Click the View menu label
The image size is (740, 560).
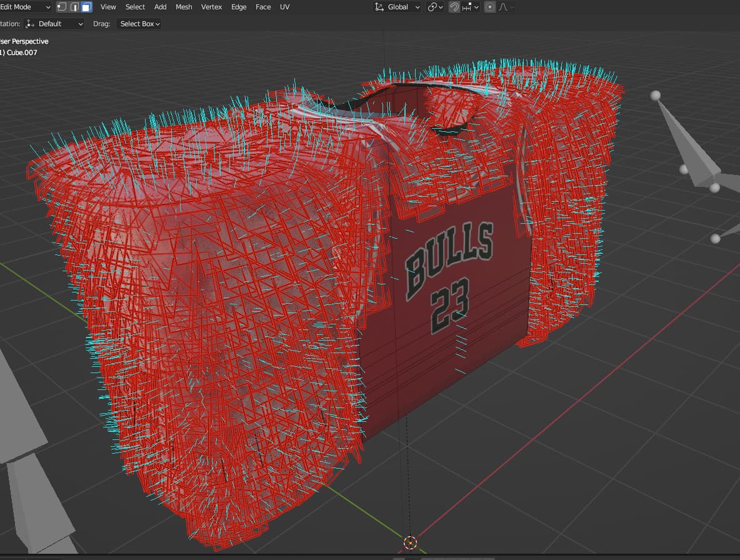(107, 7)
